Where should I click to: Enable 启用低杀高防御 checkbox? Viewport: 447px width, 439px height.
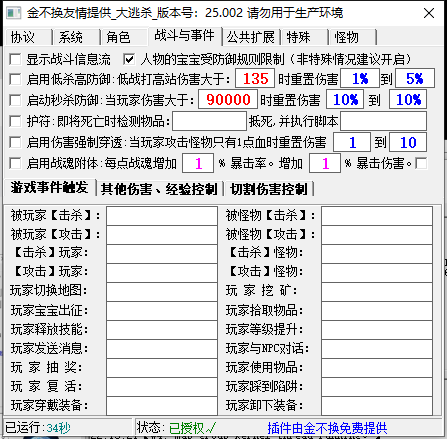pyautogui.click(x=15, y=79)
